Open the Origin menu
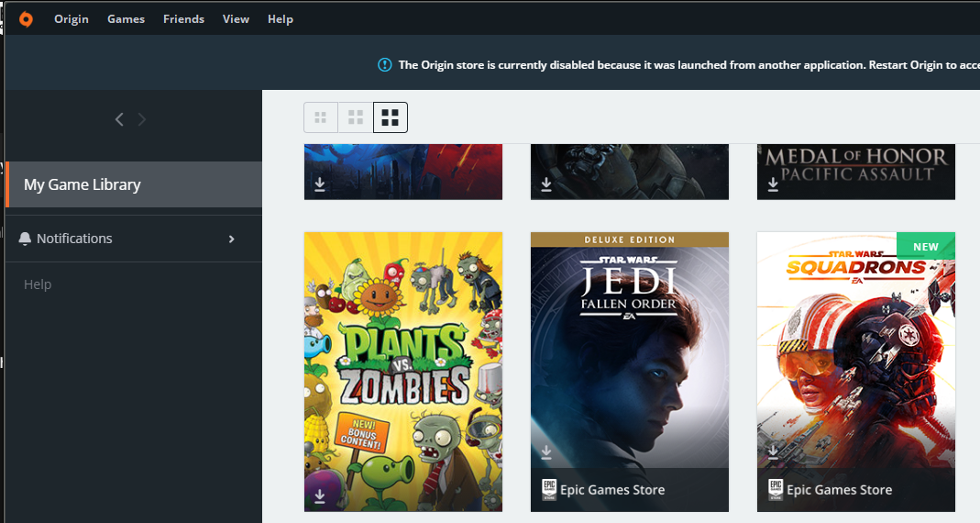Viewport: 980px width, 523px height. pos(72,19)
